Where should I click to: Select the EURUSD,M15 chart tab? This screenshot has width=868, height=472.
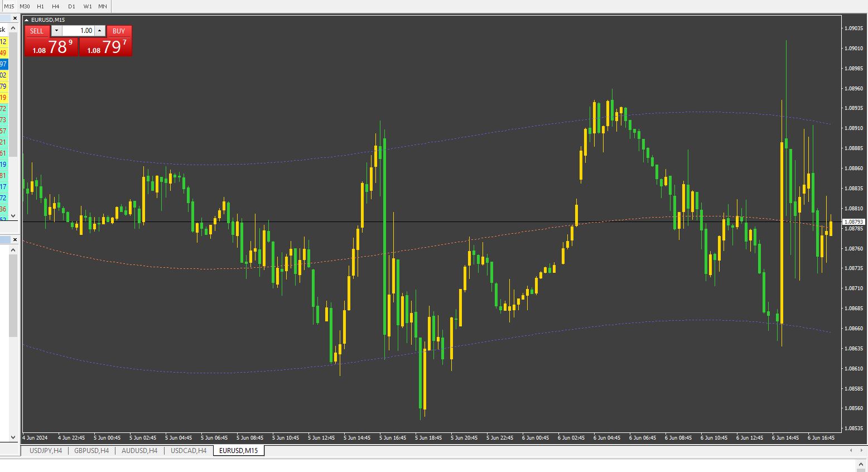pos(239,450)
